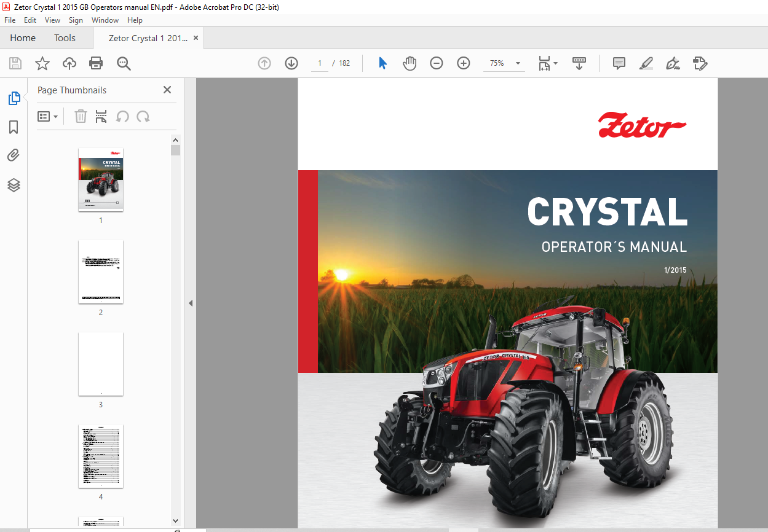This screenshot has width=768, height=532.
Task: Click thumbnails scrollbar down arrow
Action: coord(176,520)
